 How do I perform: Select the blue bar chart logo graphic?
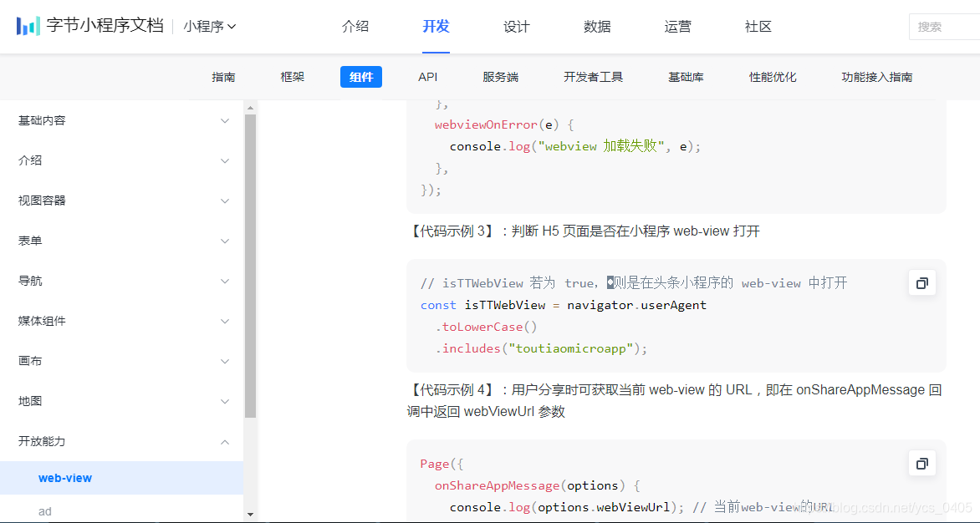[x=27, y=25]
